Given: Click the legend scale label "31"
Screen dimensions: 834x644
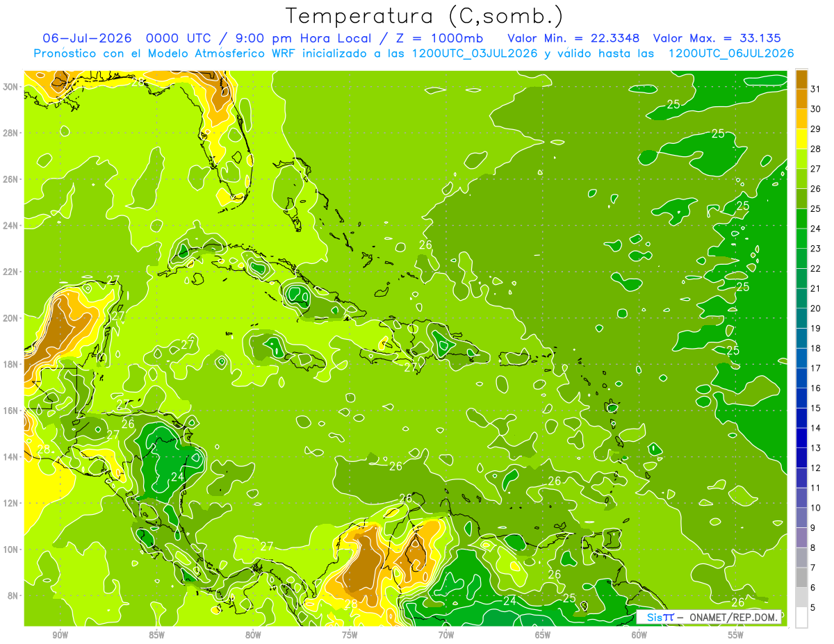Looking at the screenshot, I should (816, 89).
